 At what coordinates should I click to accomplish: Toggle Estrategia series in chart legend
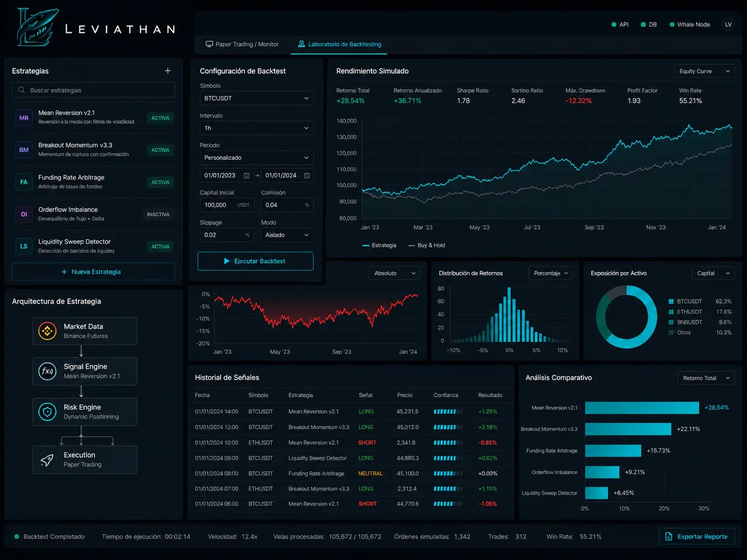[379, 245]
